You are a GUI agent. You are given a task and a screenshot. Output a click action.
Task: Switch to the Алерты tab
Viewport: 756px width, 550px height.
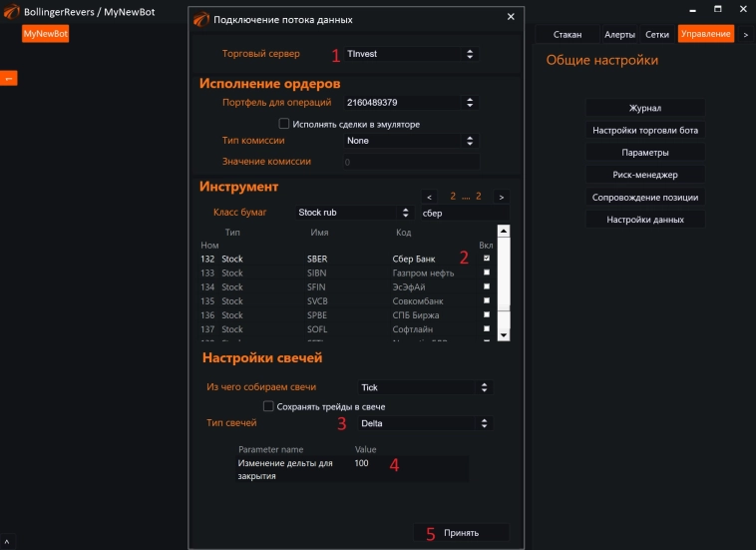(618, 34)
